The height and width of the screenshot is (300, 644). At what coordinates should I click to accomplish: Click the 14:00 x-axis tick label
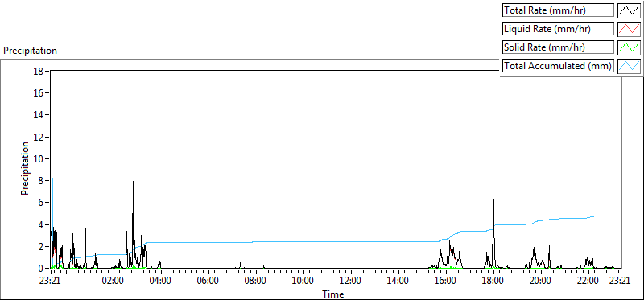click(398, 282)
